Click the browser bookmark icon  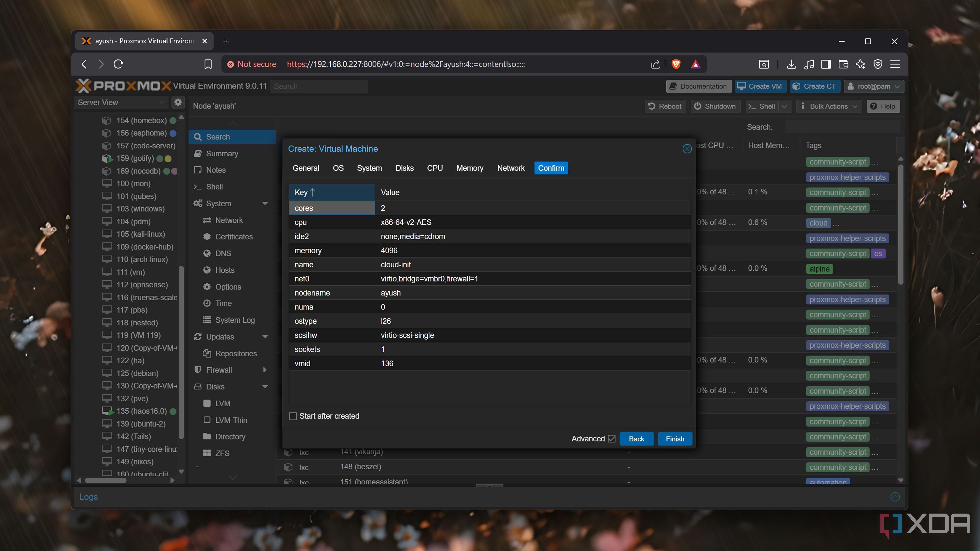pyautogui.click(x=208, y=64)
